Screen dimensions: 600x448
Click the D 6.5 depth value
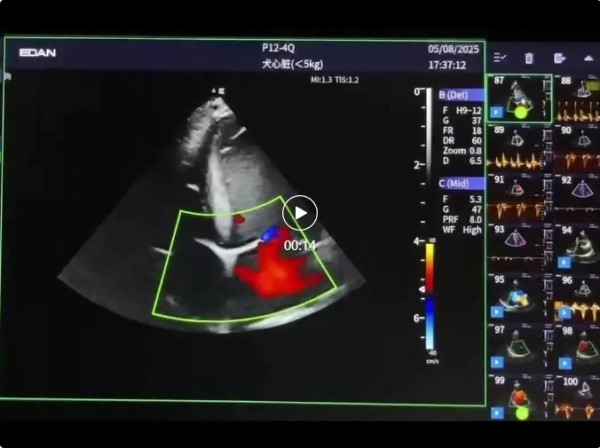(x=462, y=161)
